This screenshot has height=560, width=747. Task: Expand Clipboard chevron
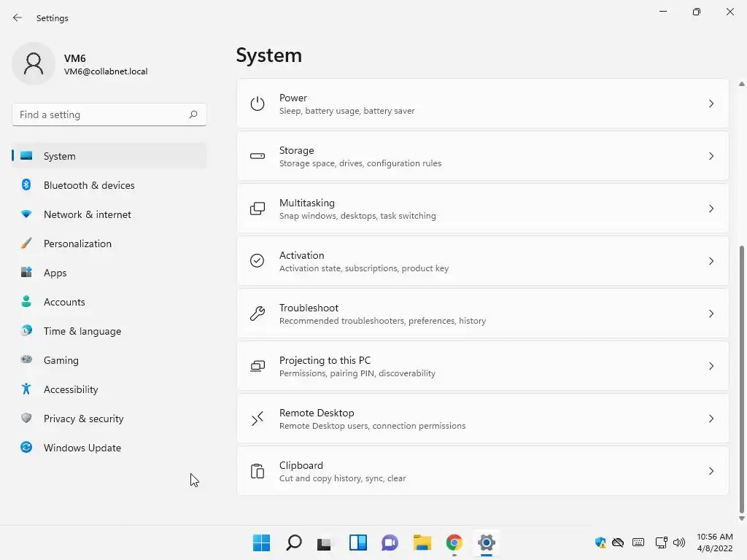(711, 471)
